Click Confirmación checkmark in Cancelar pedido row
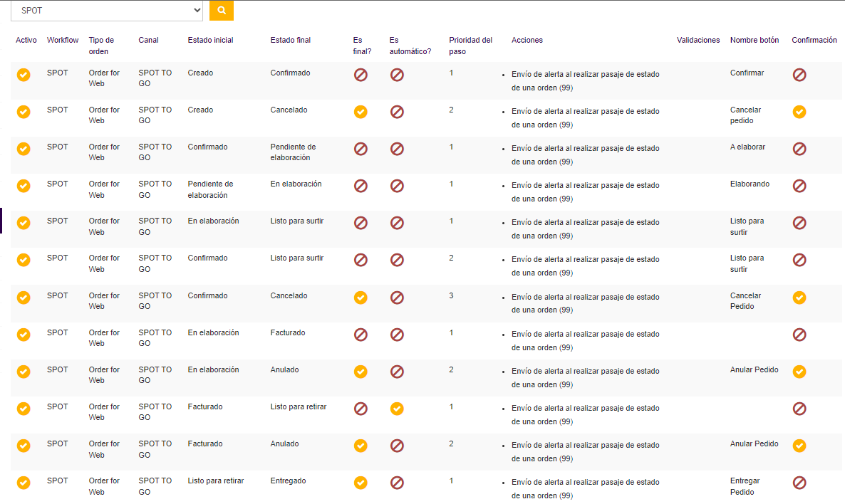The width and height of the screenshot is (845, 504). pyautogui.click(x=799, y=112)
